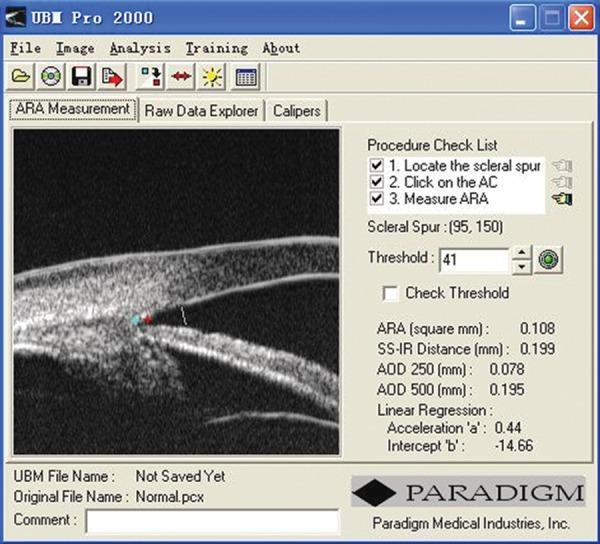This screenshot has width=600, height=544.
Task: Click the Comment text field
Action: point(212,521)
